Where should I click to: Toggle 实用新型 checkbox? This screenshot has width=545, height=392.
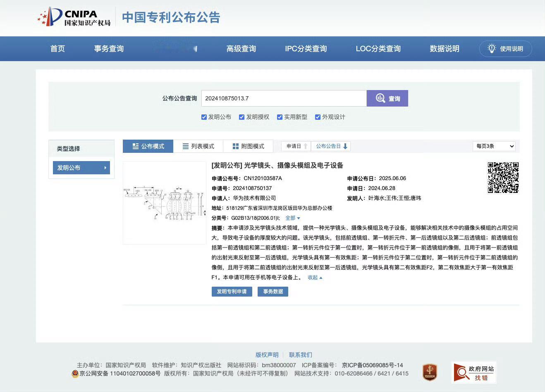280,117
